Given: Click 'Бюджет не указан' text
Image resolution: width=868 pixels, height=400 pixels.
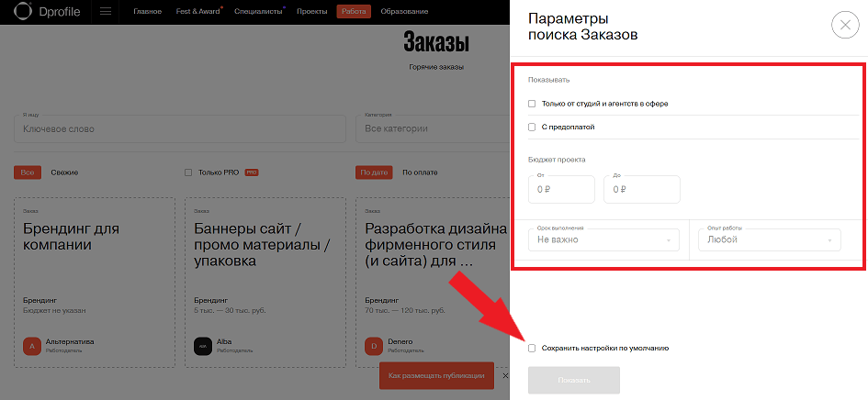Looking at the screenshot, I should [x=54, y=310].
